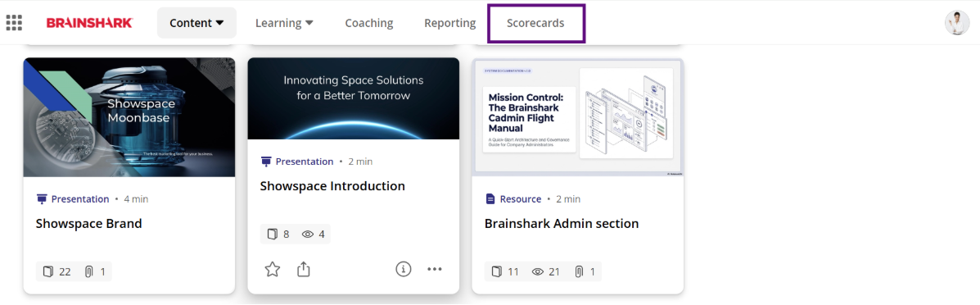980x305 pixels.
Task: Click the '4 min' duration on Showspace Brand
Action: pyautogui.click(x=136, y=199)
